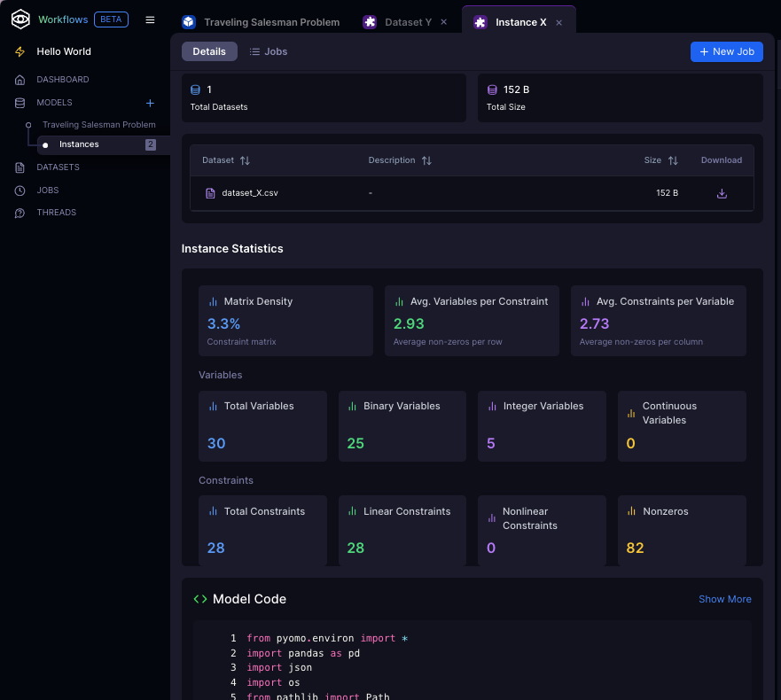Close the Dataset Y tab
The image size is (781, 700).
tap(443, 22)
